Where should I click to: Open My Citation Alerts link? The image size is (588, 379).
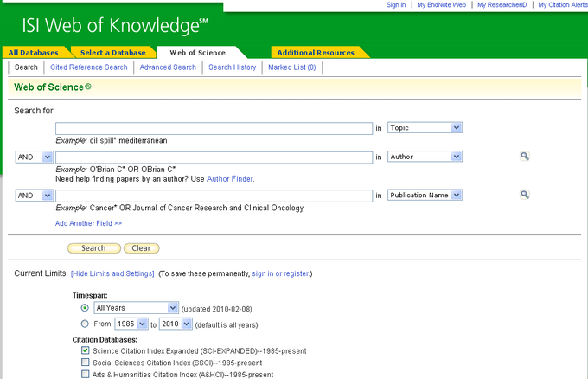point(563,5)
